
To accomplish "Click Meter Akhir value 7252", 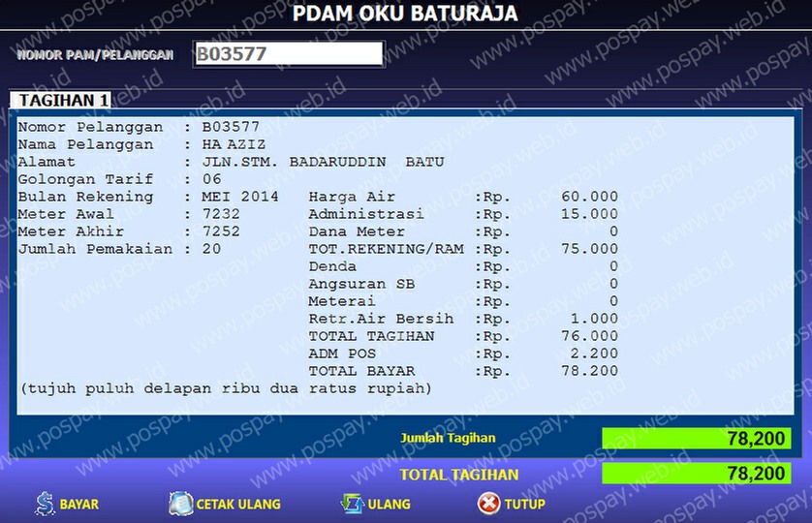I will pyautogui.click(x=221, y=231).
